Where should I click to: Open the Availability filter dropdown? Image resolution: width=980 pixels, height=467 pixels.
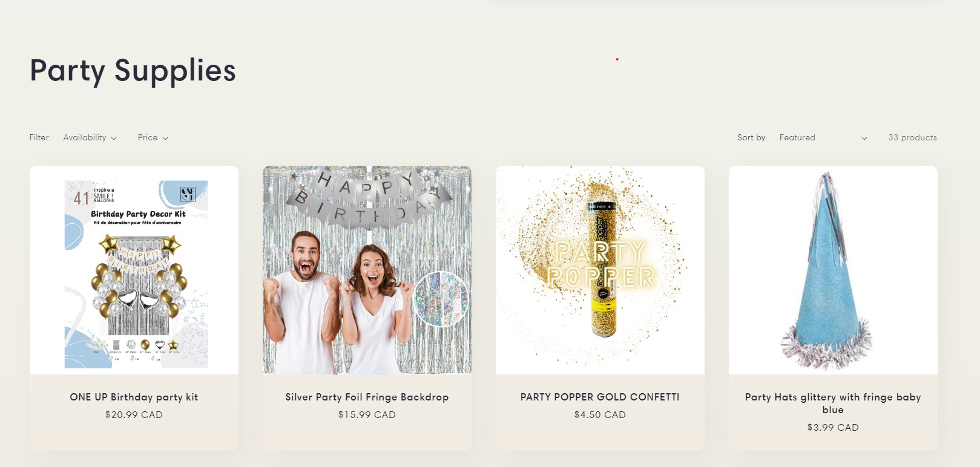pyautogui.click(x=90, y=138)
